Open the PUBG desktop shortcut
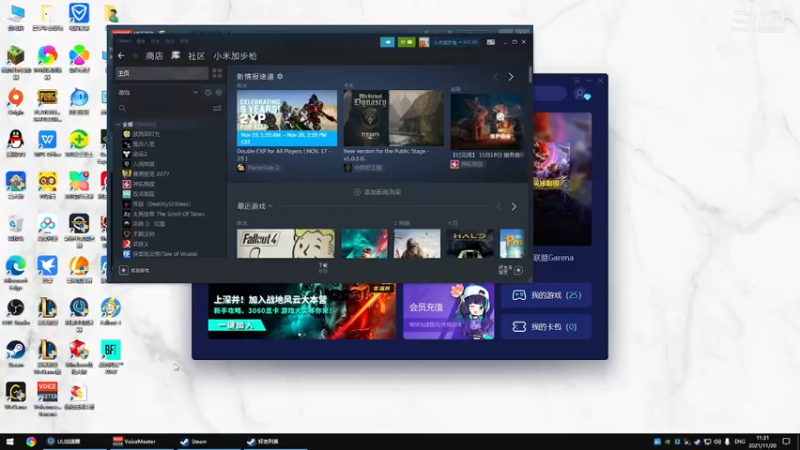Image resolution: width=800 pixels, height=450 pixels. pyautogui.click(x=47, y=105)
